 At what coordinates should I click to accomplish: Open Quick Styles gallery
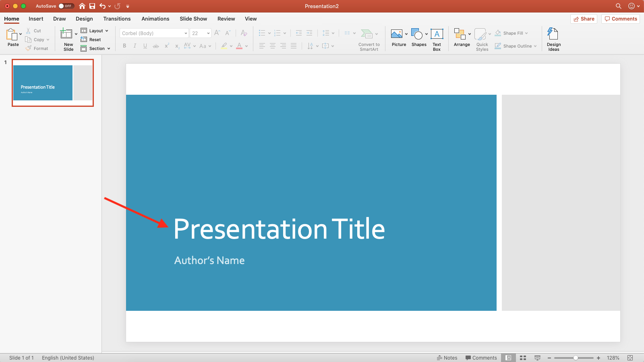480,34
